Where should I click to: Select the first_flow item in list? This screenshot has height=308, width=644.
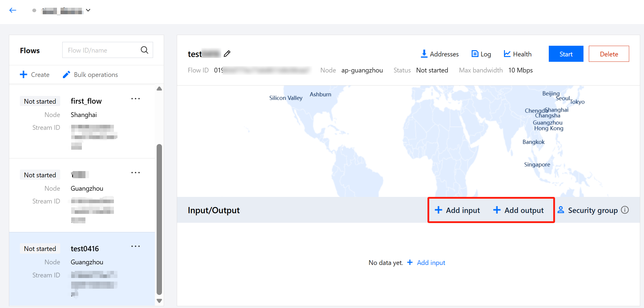coord(86,101)
